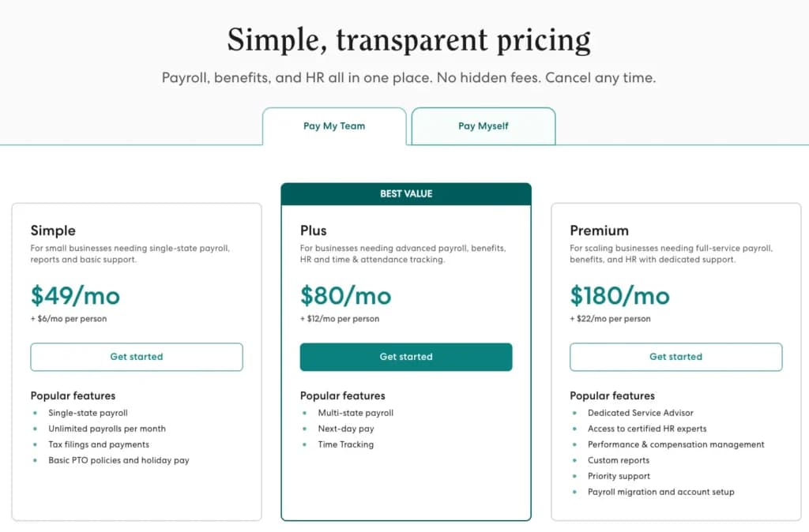Image resolution: width=809 pixels, height=532 pixels.
Task: Select the Single-state payroll feature
Action: click(x=88, y=413)
